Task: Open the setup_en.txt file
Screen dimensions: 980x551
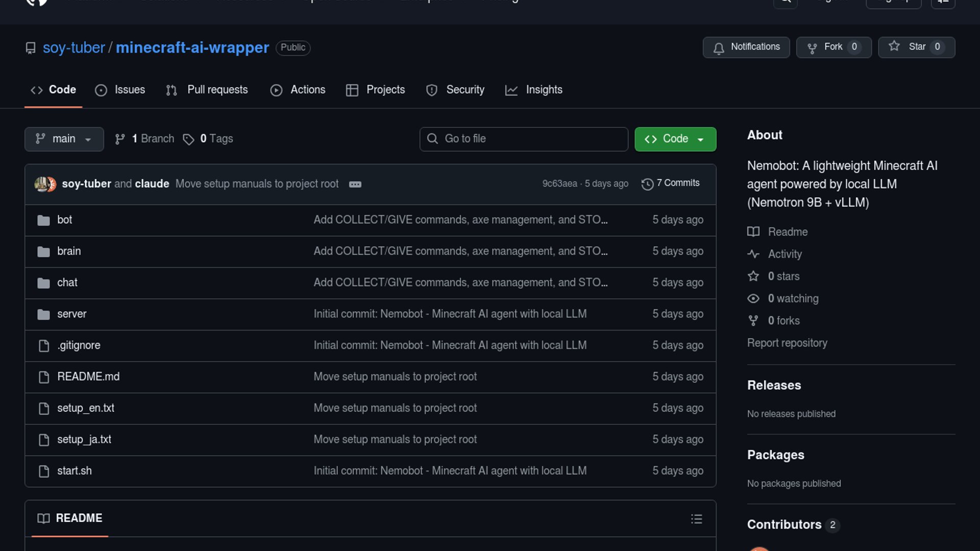Action: pos(85,408)
